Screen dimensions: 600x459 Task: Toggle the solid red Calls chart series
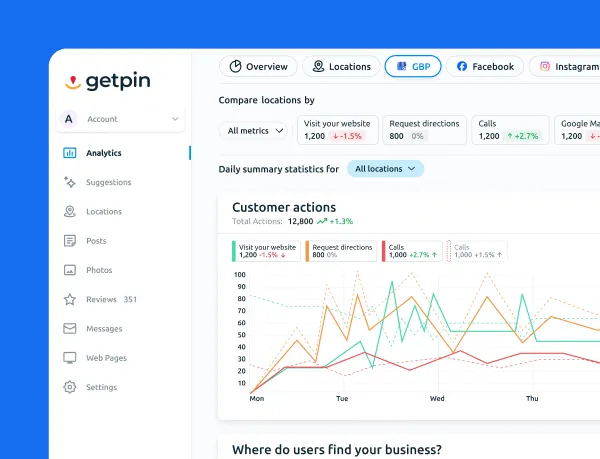pos(412,251)
